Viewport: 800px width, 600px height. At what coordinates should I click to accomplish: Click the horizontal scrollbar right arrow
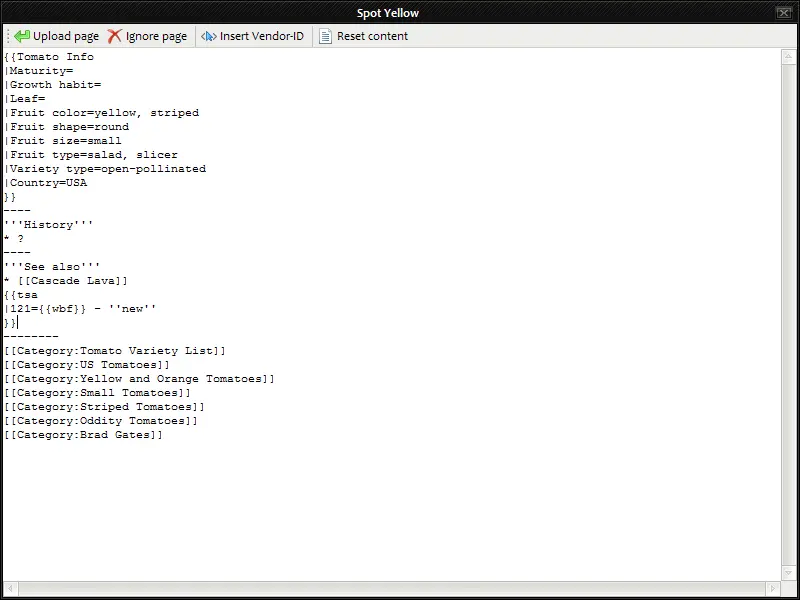pos(773,588)
